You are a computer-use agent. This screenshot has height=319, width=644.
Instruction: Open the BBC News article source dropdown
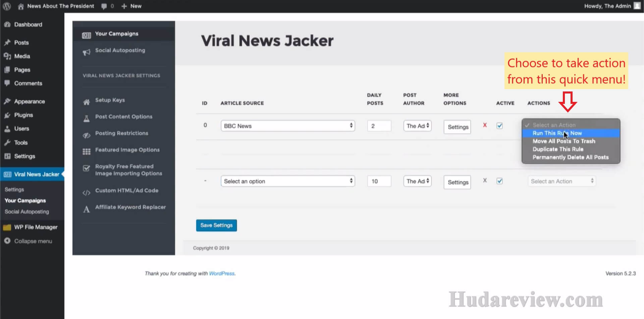(287, 126)
